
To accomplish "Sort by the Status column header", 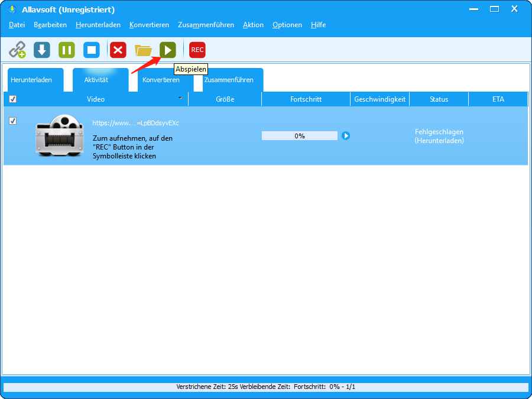I will (439, 99).
